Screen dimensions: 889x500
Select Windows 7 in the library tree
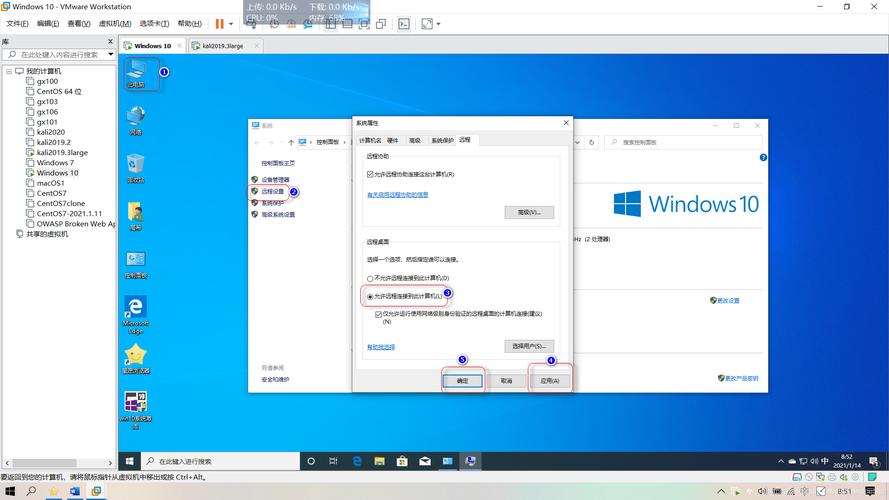(x=50, y=163)
